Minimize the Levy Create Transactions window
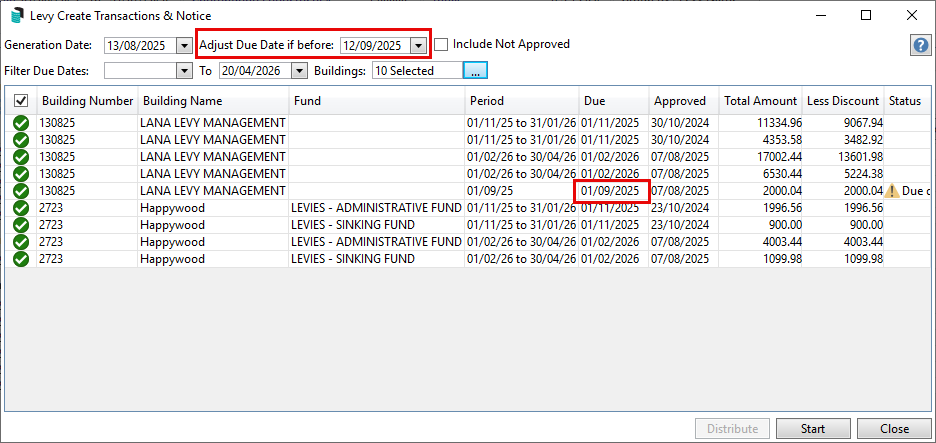The image size is (936, 443). tap(820, 16)
